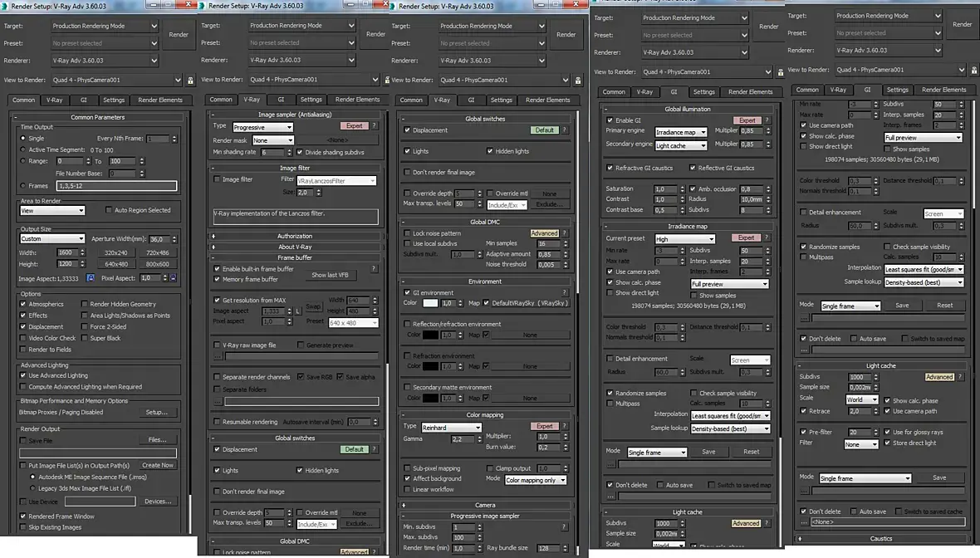Uncheck Enable GI in Global illumination rollout
Screen dimensions: 980x558
[x=610, y=120]
